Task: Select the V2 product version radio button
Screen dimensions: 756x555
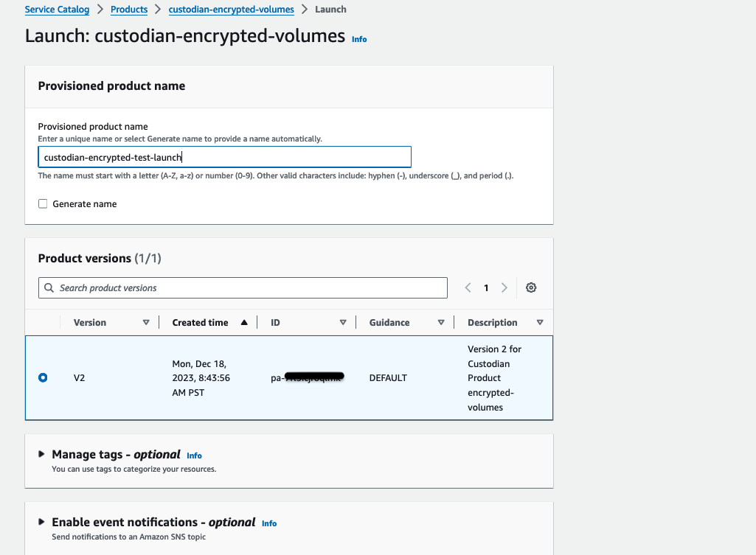Action: tap(43, 377)
